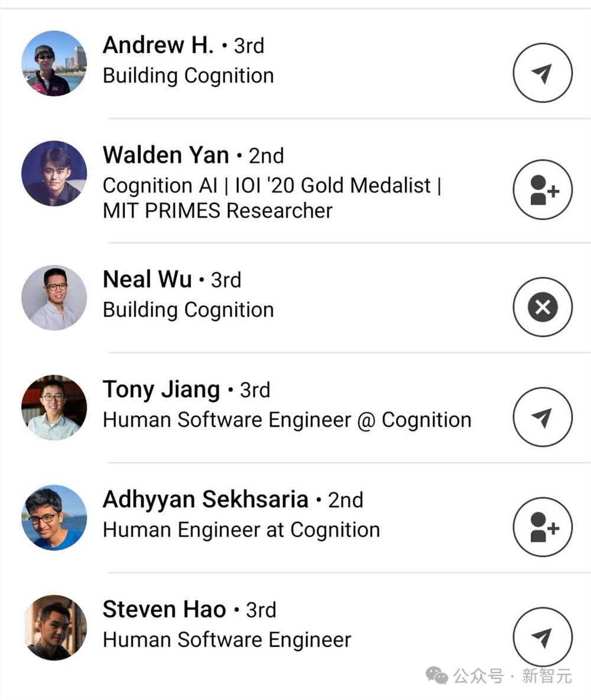Click the Walden Yan name
The image size is (591, 700).
click(x=165, y=155)
